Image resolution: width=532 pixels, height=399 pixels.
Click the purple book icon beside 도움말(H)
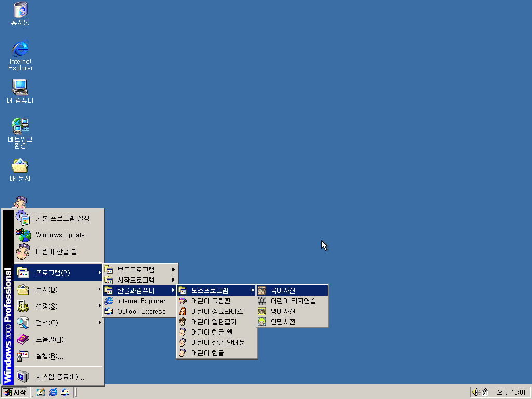[23, 339]
